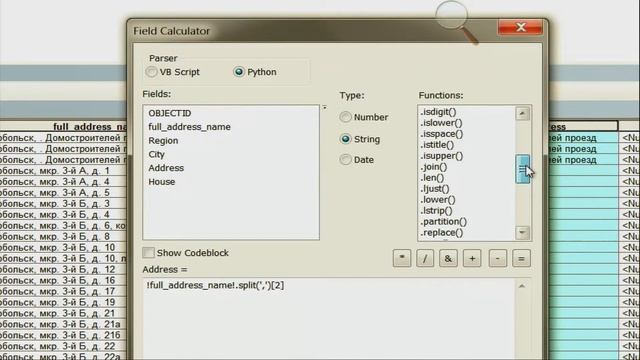This screenshot has width=640, height=360.
Task: Click table row 'мкр. 3-й Б, д. 3'
Action: tap(63, 204)
